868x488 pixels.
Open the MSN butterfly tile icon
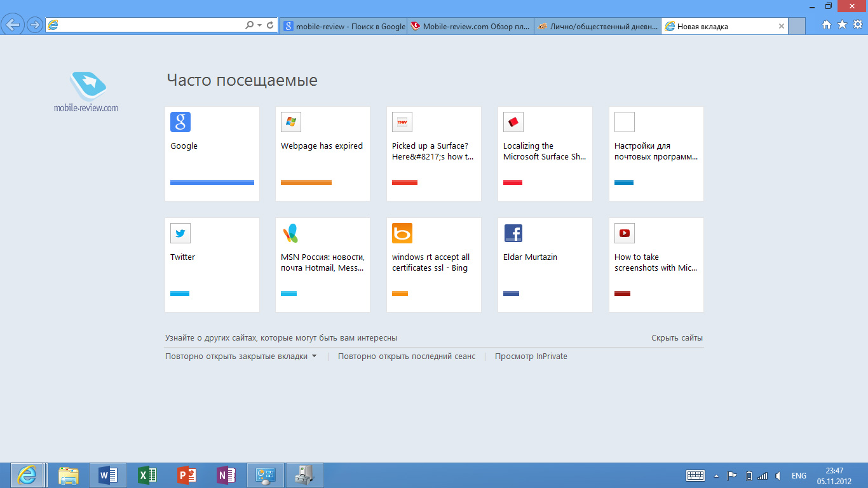pos(291,233)
